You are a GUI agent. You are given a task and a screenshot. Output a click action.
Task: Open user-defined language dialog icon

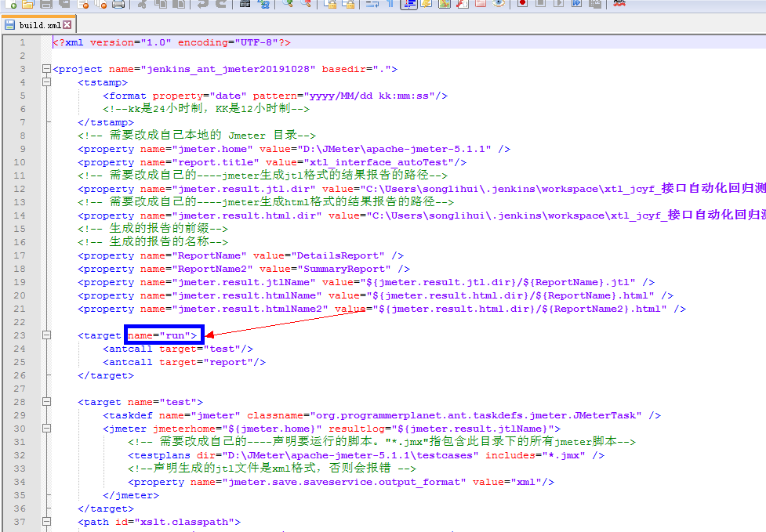point(427,4)
